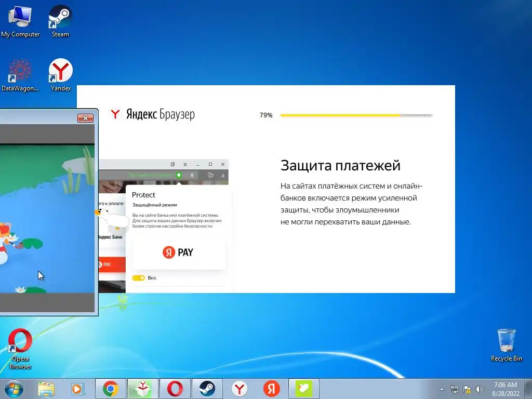
Task: Open the volume speaker tray icon
Action: point(480,389)
